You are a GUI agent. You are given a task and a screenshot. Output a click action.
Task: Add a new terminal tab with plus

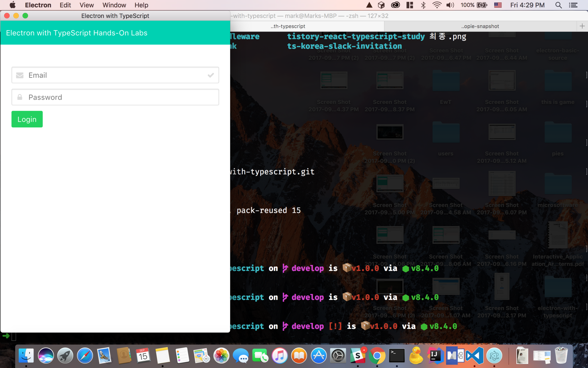[x=582, y=26]
